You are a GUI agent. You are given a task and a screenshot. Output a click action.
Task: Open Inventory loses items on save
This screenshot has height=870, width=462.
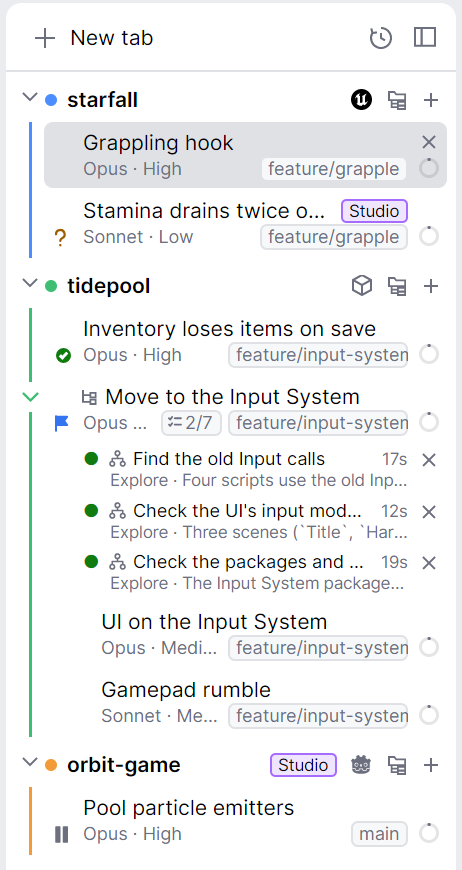click(245, 342)
